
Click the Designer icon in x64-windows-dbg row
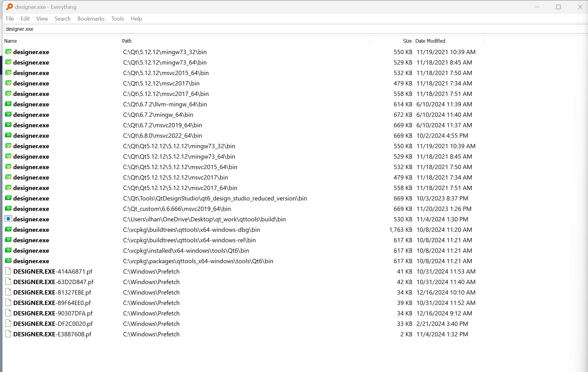8,229
